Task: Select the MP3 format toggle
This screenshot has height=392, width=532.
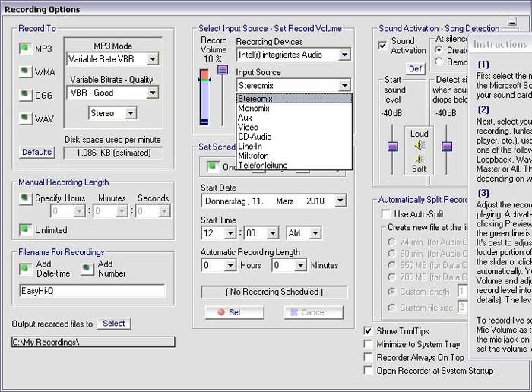Action: click(x=25, y=48)
